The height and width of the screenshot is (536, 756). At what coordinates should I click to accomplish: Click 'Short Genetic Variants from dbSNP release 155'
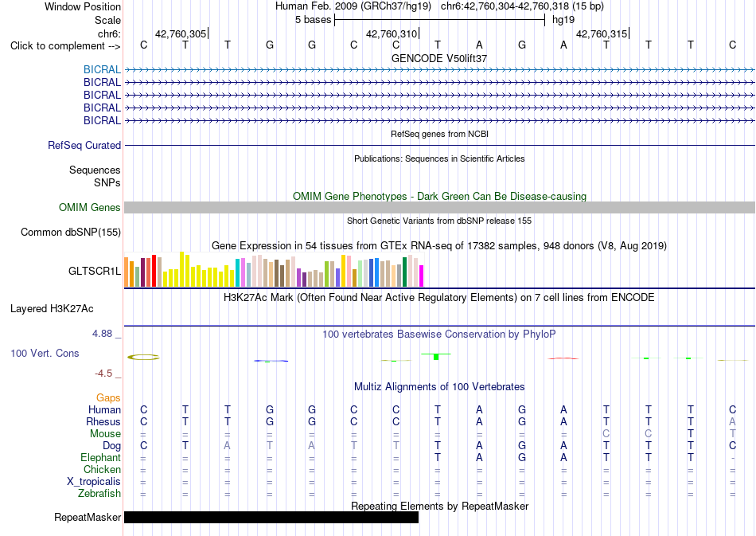pyautogui.click(x=439, y=221)
